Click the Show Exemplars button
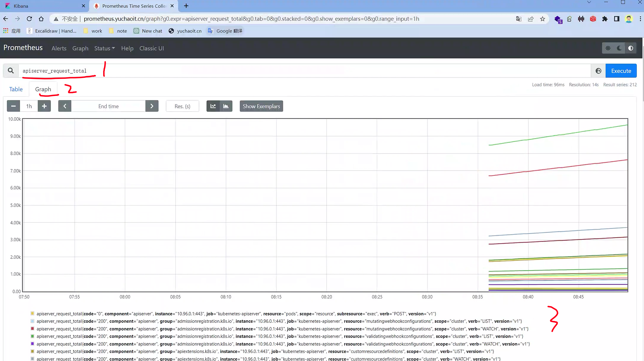Viewport: 644px width, 361px height. pyautogui.click(x=261, y=106)
